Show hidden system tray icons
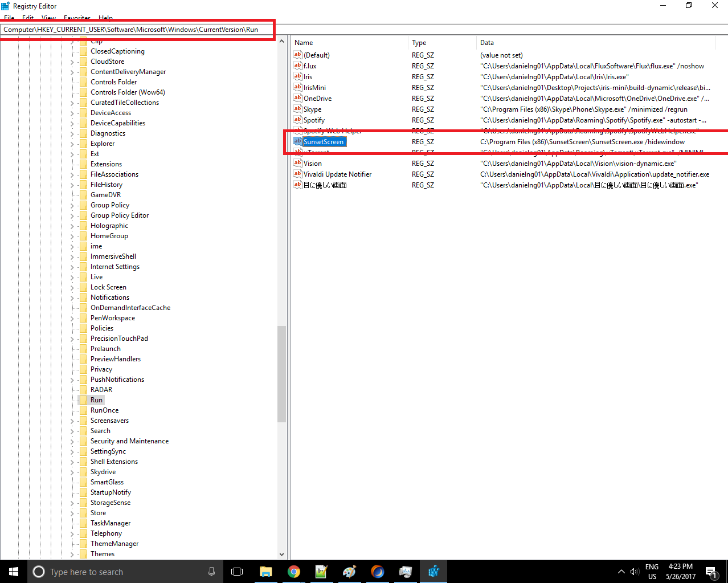Image resolution: width=728 pixels, height=583 pixels. pyautogui.click(x=621, y=572)
